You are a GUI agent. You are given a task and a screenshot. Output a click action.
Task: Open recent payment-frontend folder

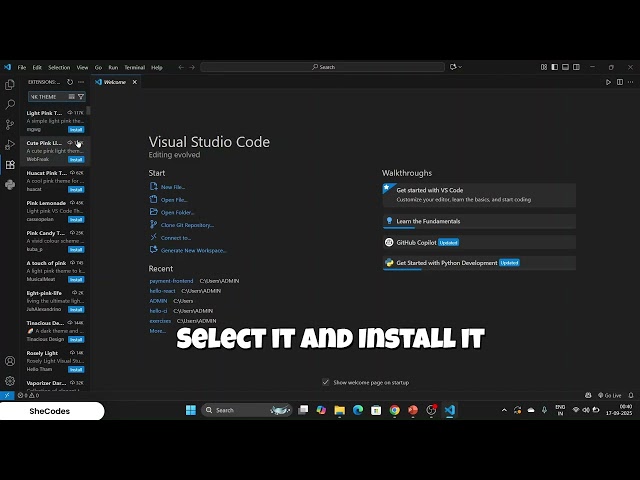[171, 281]
